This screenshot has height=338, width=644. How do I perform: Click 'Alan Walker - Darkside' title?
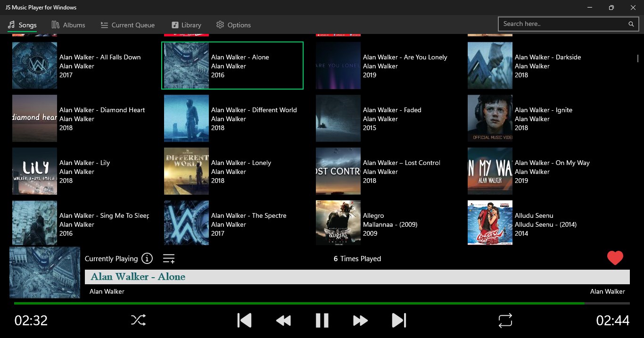click(548, 57)
